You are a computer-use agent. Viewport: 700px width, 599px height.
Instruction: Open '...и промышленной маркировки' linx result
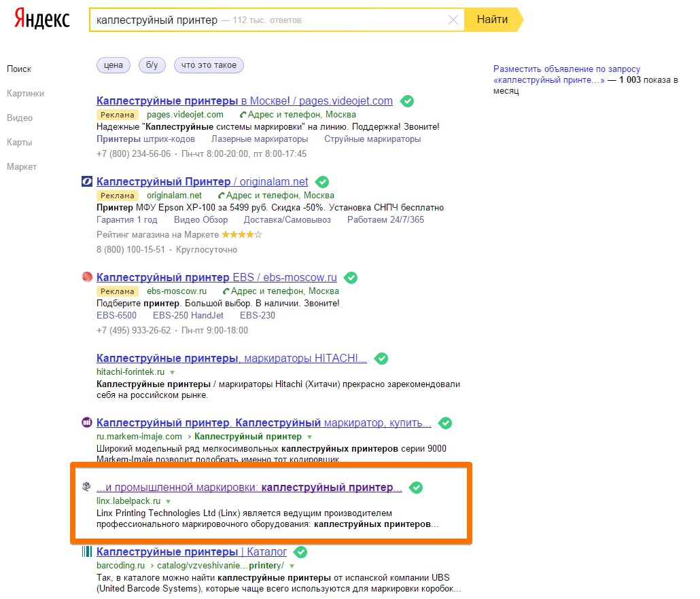tap(249, 487)
